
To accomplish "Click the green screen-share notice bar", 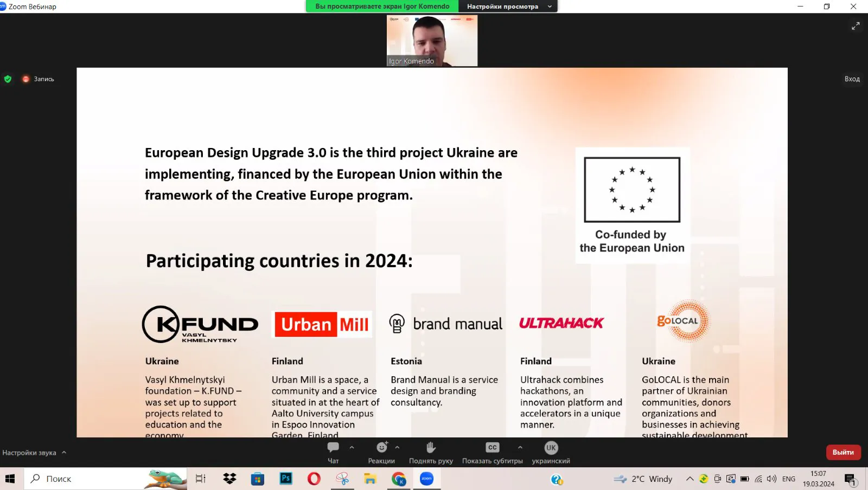I will point(382,7).
